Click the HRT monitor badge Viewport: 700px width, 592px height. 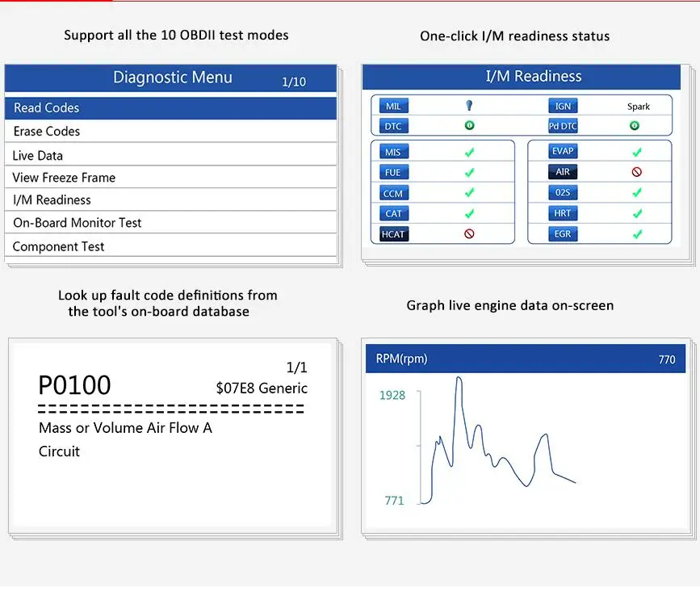[563, 213]
